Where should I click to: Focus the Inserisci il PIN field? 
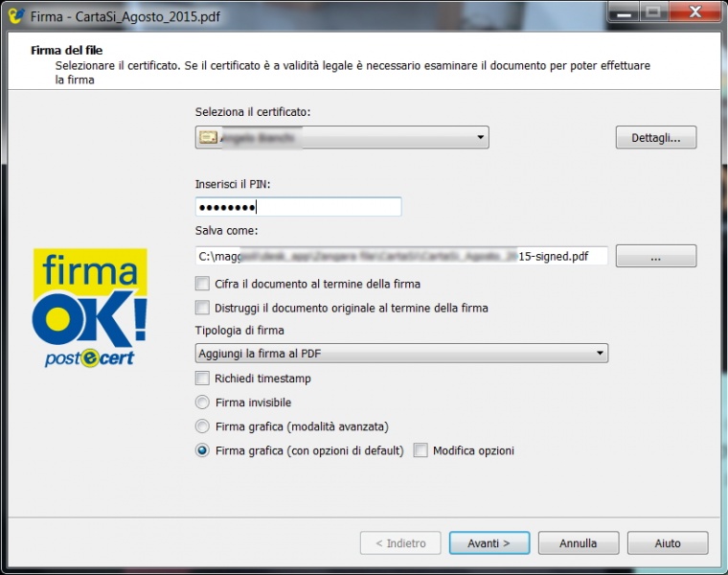click(x=298, y=207)
